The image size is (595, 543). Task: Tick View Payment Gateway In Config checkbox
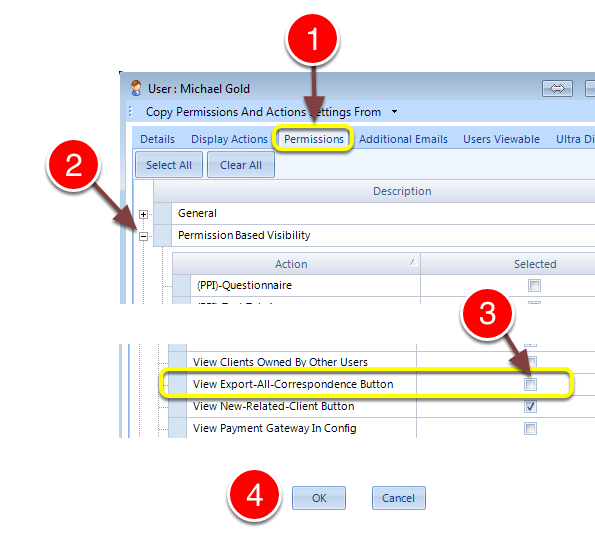pos(530,428)
